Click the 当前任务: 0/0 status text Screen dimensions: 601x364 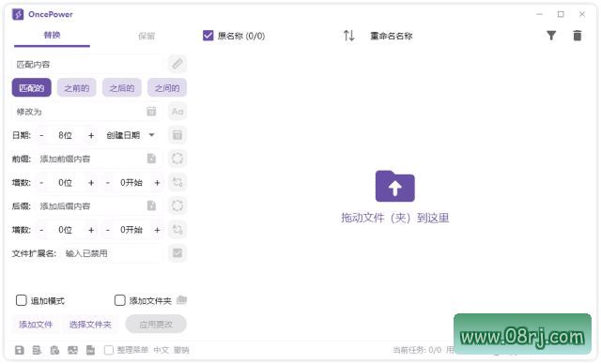coord(417,350)
